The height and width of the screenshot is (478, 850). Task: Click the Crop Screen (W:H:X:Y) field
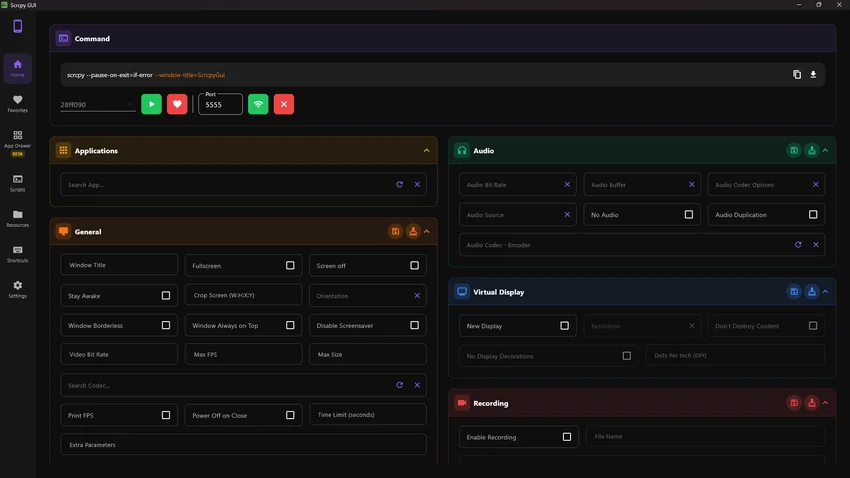(243, 295)
